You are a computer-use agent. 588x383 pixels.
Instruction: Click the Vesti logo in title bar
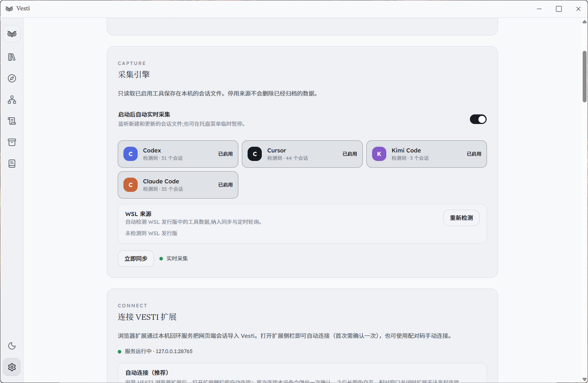click(9, 9)
